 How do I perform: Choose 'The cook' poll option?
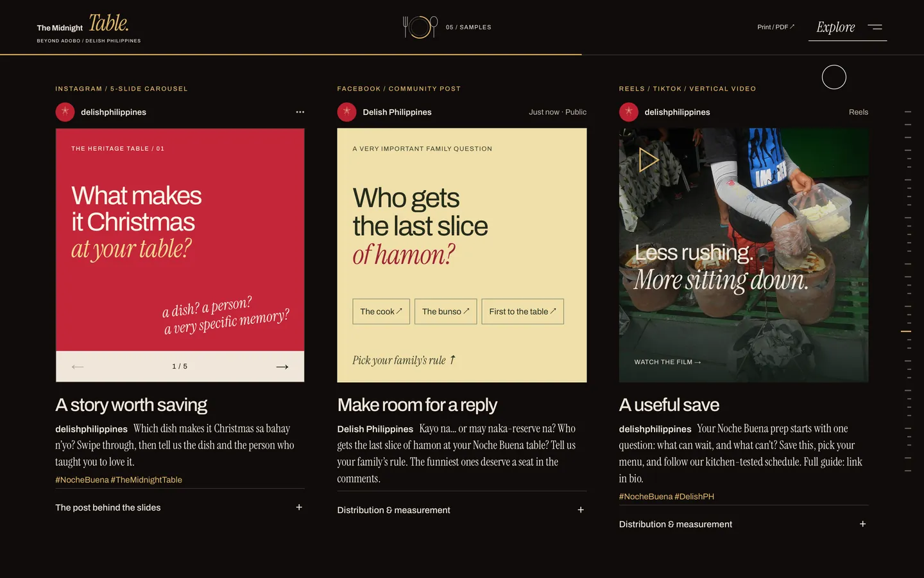[381, 311]
